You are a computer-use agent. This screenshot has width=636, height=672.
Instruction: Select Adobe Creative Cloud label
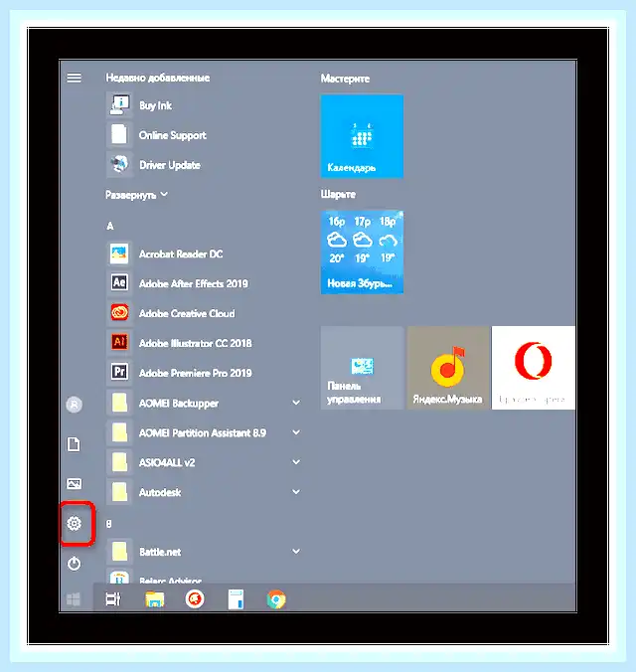coord(187,313)
